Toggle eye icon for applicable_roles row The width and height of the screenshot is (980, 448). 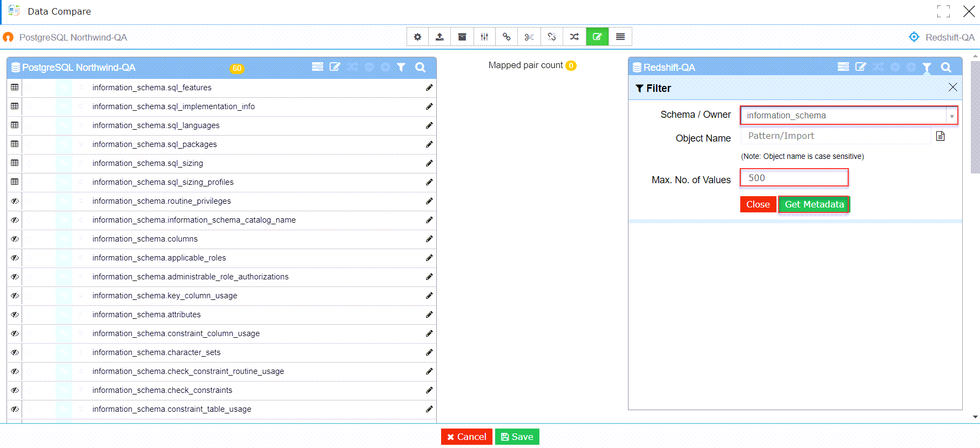pyautogui.click(x=15, y=258)
